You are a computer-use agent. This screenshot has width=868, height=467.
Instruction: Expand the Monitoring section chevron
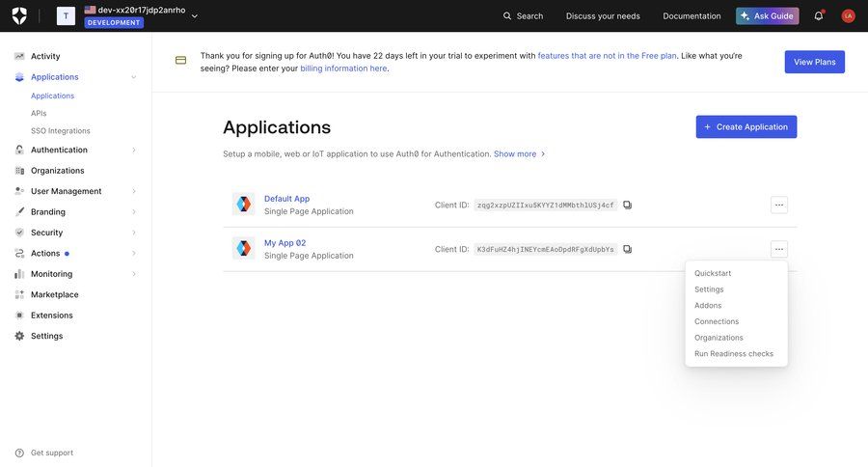133,274
